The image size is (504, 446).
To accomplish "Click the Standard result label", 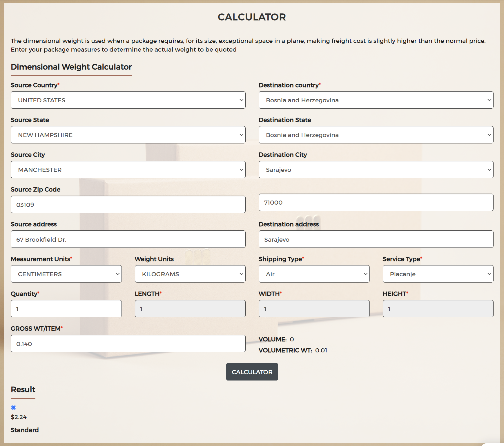I will click(25, 430).
